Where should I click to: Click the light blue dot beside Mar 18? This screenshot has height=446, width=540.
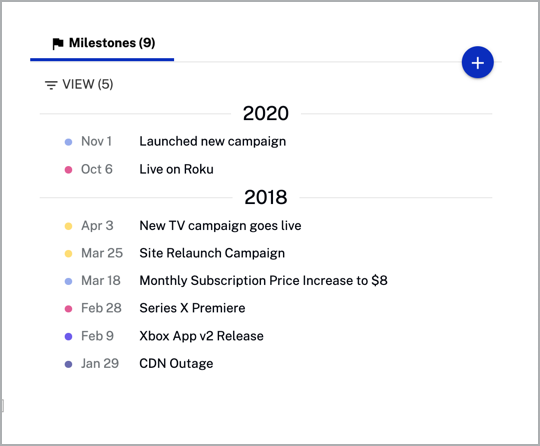[69, 281]
